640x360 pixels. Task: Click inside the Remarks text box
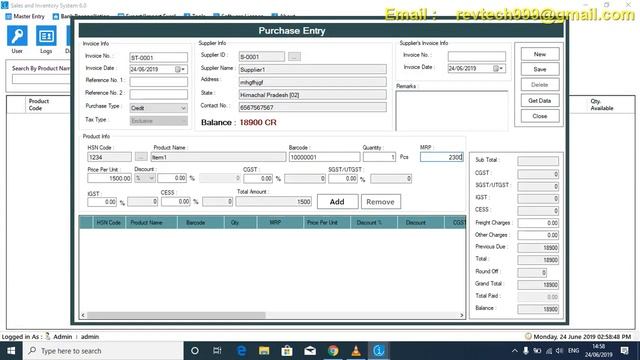coord(452,110)
